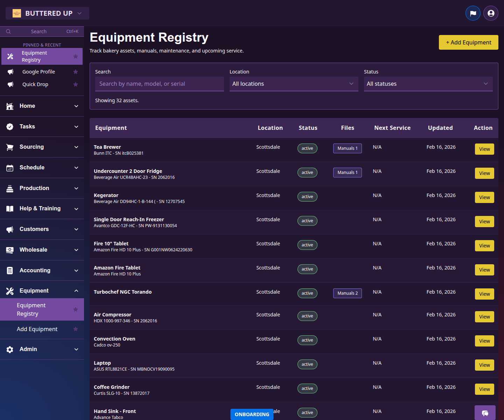Toggle the pin star beside Add Equipment

tap(76, 329)
